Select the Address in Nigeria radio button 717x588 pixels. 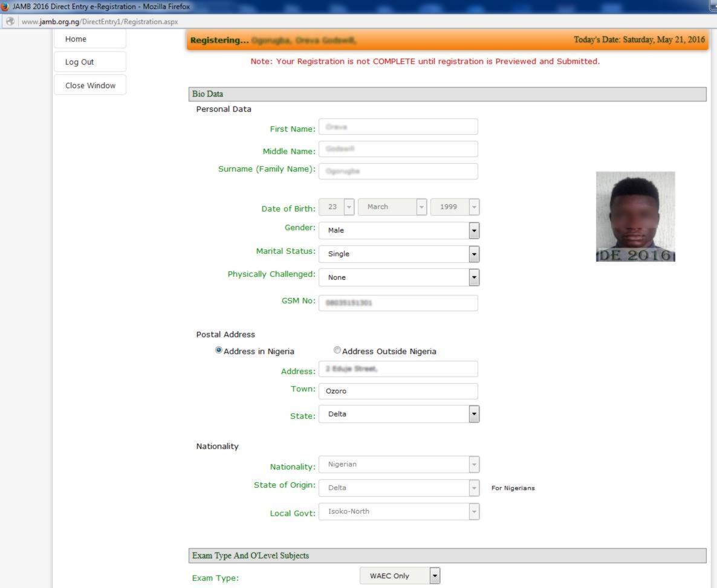pyautogui.click(x=218, y=349)
